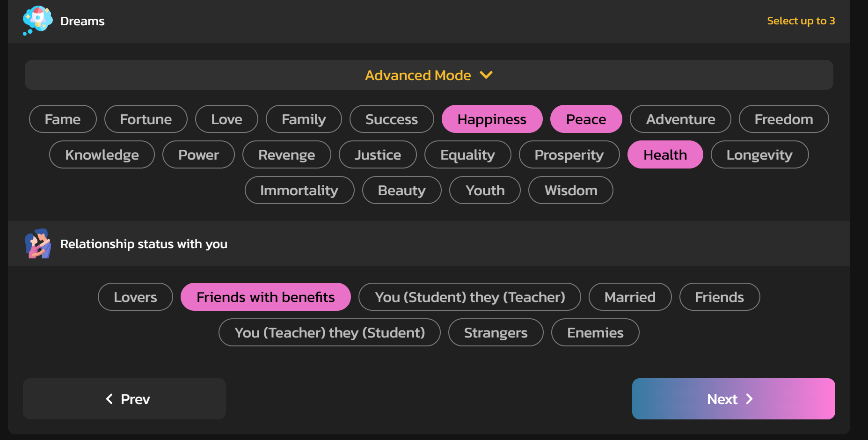Click the couple hugging relationship icon
This screenshot has height=440, width=868.
(37, 243)
